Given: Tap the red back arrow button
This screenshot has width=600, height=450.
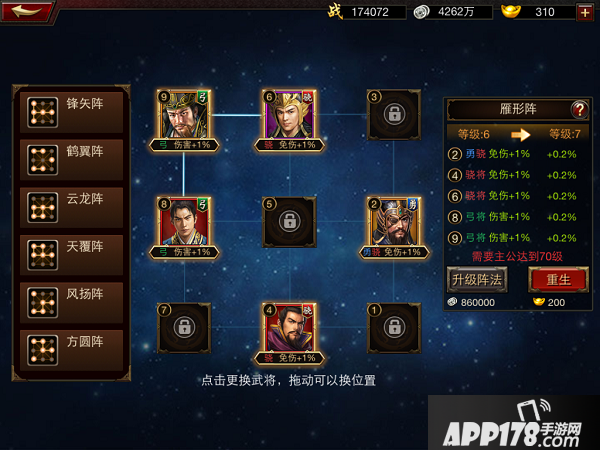Looking at the screenshot, I should (x=26, y=11).
